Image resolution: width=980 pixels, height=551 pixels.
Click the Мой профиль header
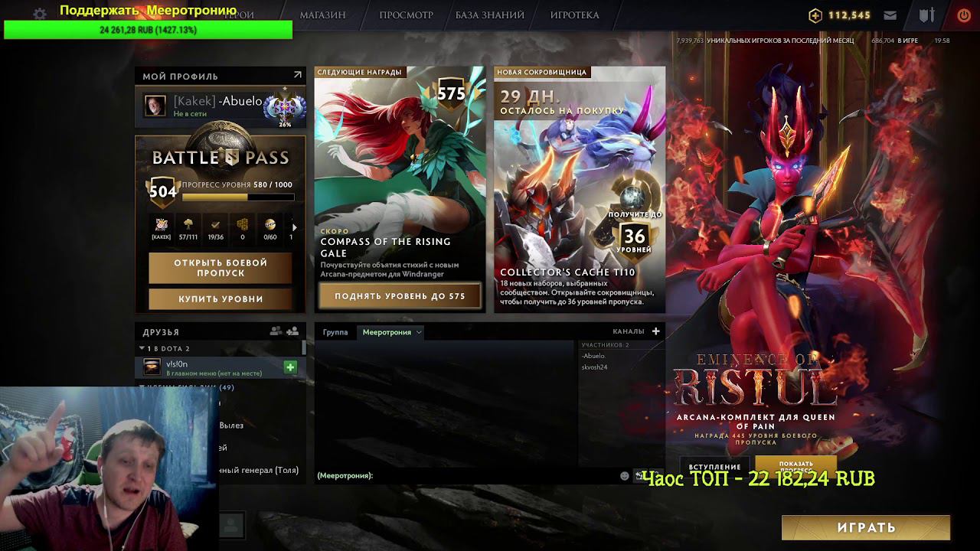pyautogui.click(x=181, y=77)
